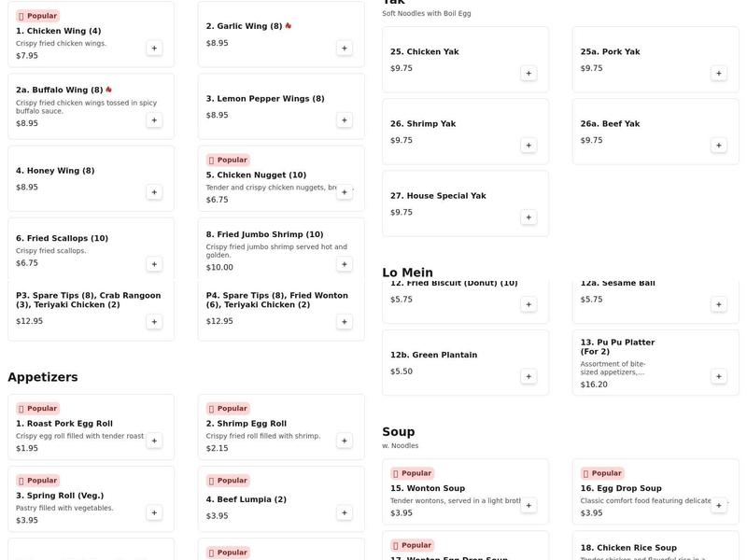Add 2. Shrimp Egg Roll to order
The image size is (747, 560).
[344, 441]
